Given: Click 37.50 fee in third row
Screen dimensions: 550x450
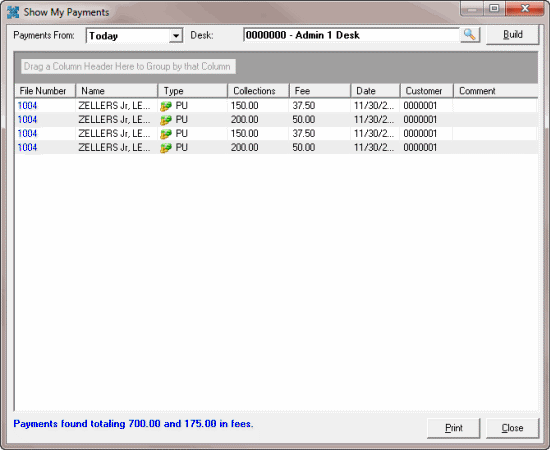Looking at the screenshot, I should click(304, 134).
